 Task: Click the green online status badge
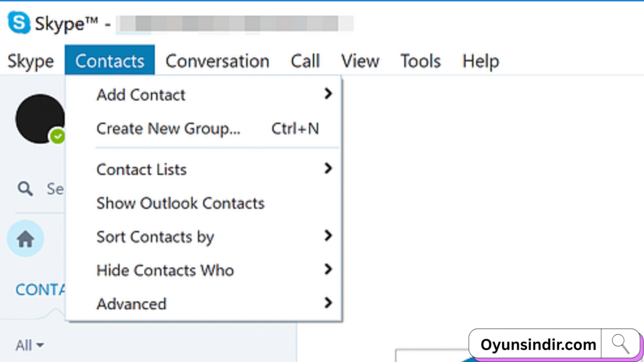click(57, 136)
